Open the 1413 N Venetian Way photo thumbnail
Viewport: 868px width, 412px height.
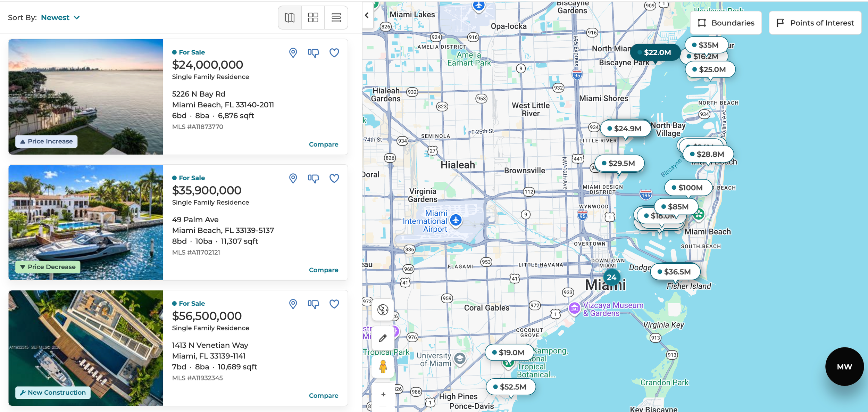pos(85,348)
